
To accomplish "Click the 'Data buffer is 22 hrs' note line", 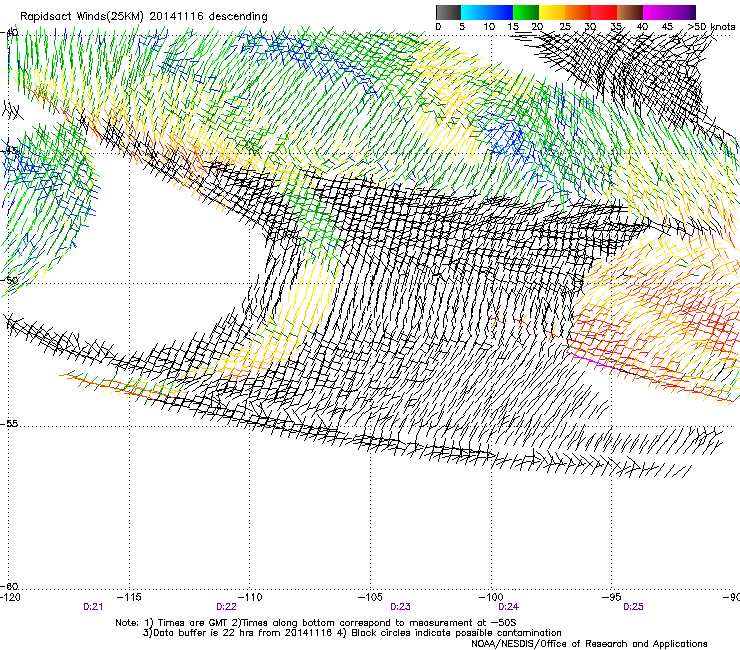I will click(352, 633).
